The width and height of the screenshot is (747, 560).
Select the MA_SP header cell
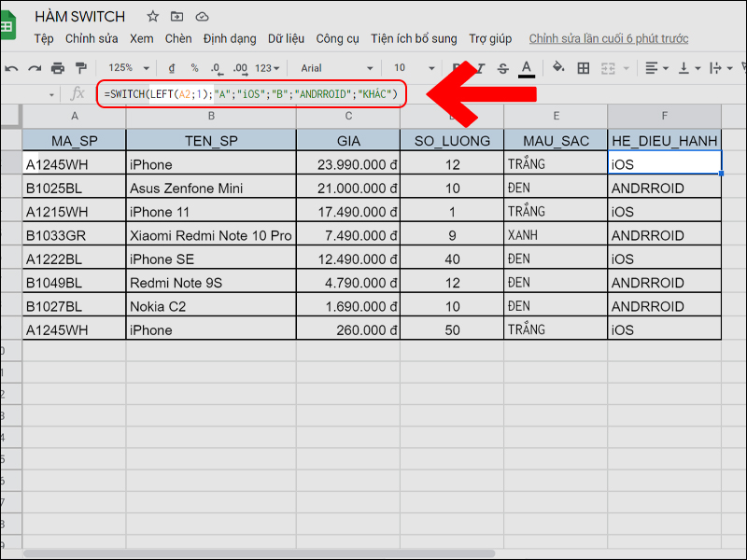(x=75, y=141)
